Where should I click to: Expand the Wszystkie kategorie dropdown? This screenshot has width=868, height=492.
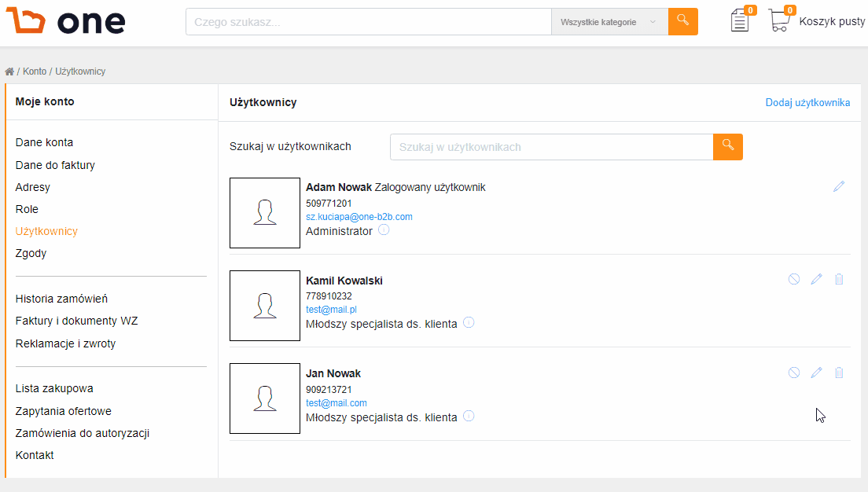coord(609,21)
